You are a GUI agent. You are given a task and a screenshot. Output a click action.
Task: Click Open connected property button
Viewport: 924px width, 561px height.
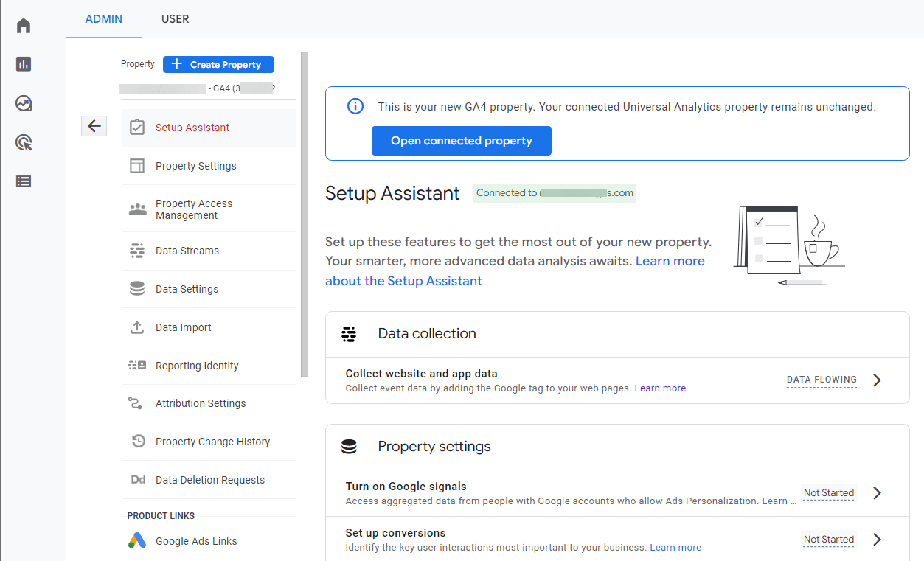point(462,141)
